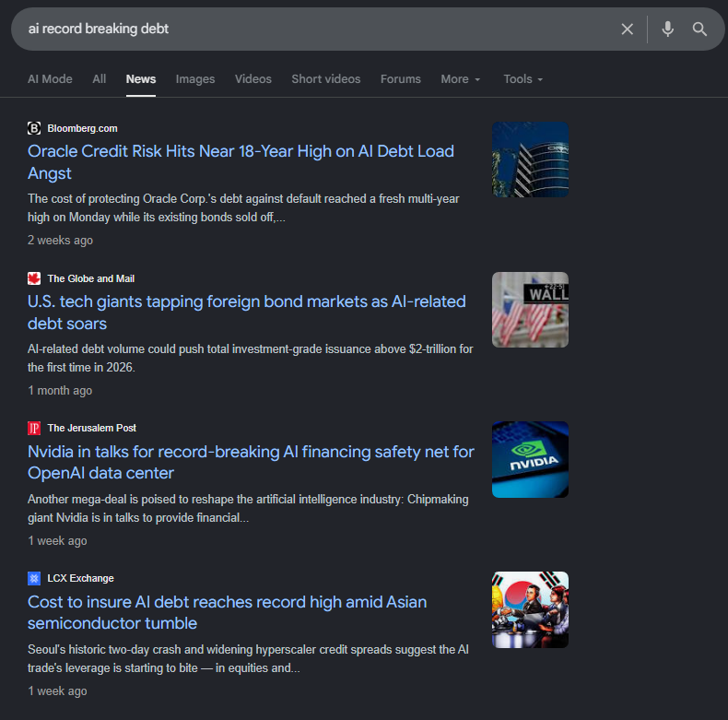Screen dimensions: 728x720
Task: Open the Wall Street flags thumbnail
Action: click(530, 310)
